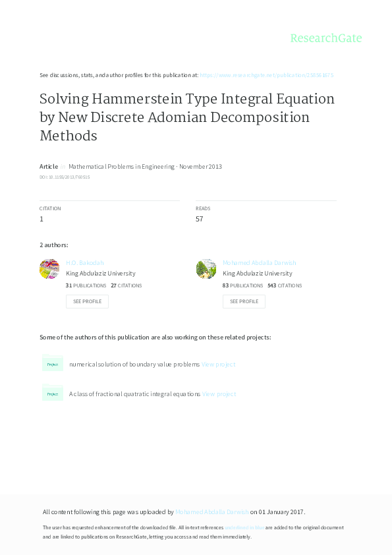Click the Project badge for fractional quadratic equations

point(52,393)
